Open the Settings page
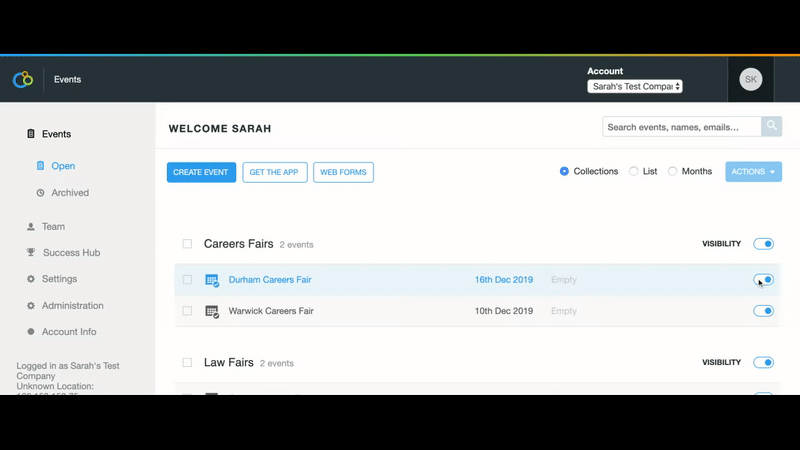Image resolution: width=800 pixels, height=450 pixels. tap(59, 279)
